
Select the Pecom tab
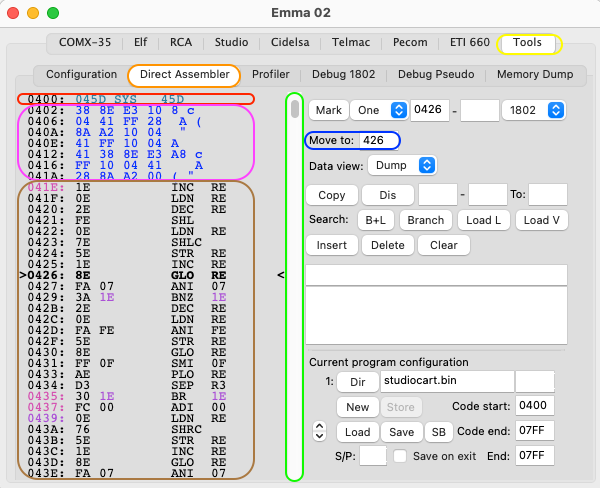pos(410,42)
